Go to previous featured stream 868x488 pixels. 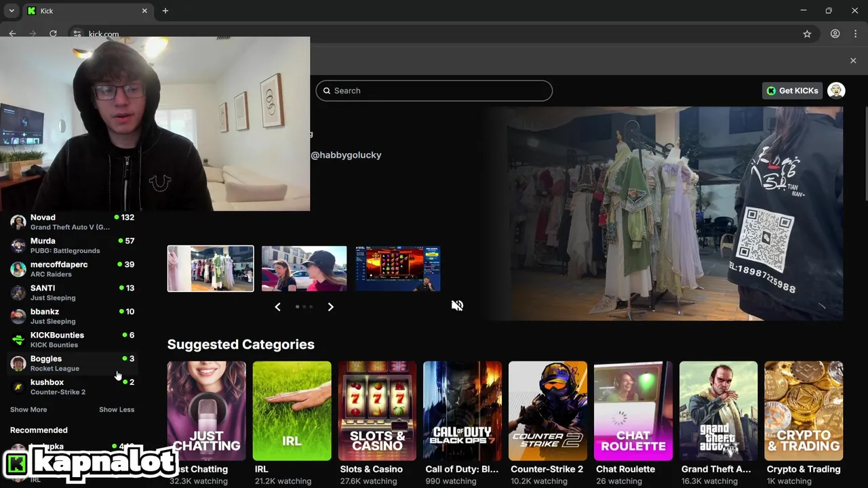(277, 307)
